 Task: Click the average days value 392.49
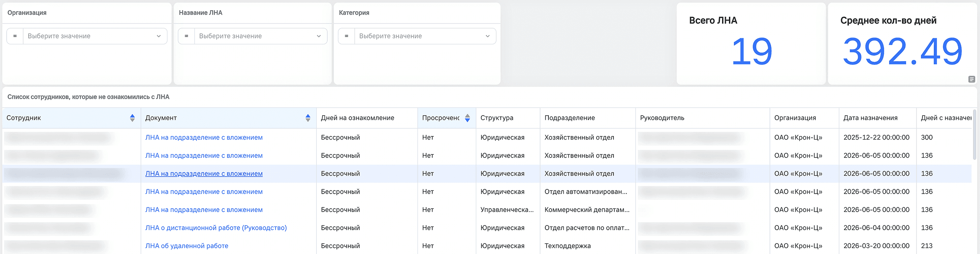click(x=902, y=51)
